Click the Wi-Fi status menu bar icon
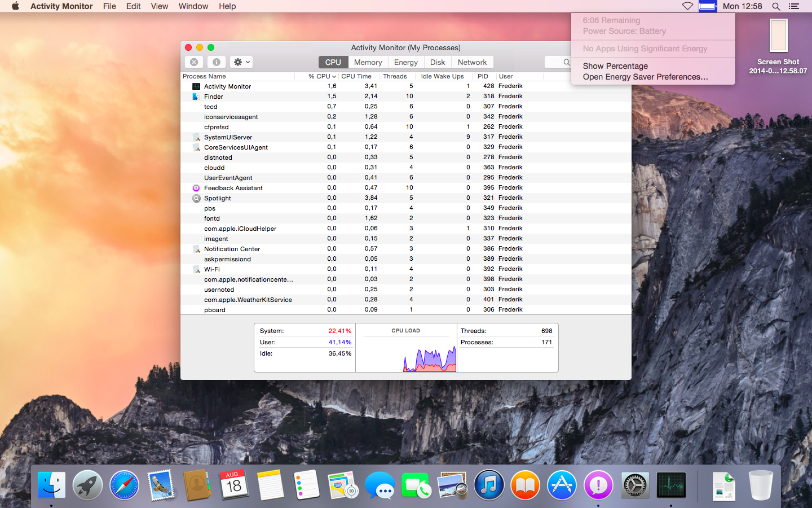 click(687, 6)
